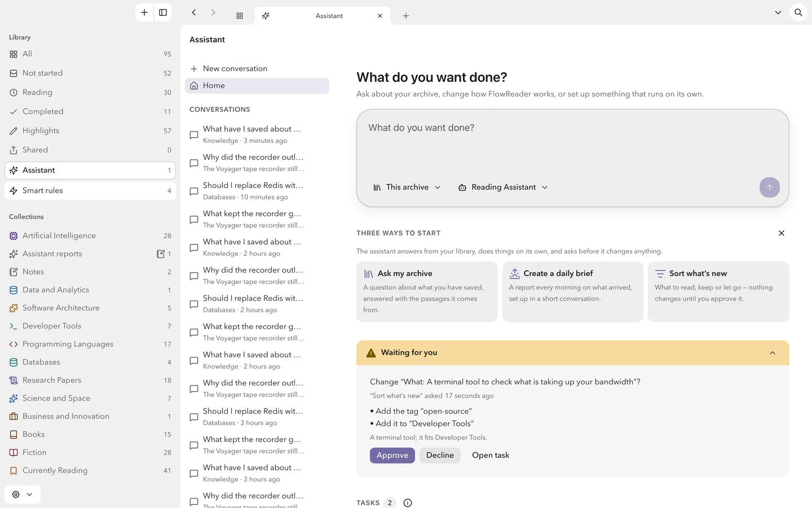Choose the Sort what's new card

[x=718, y=292]
